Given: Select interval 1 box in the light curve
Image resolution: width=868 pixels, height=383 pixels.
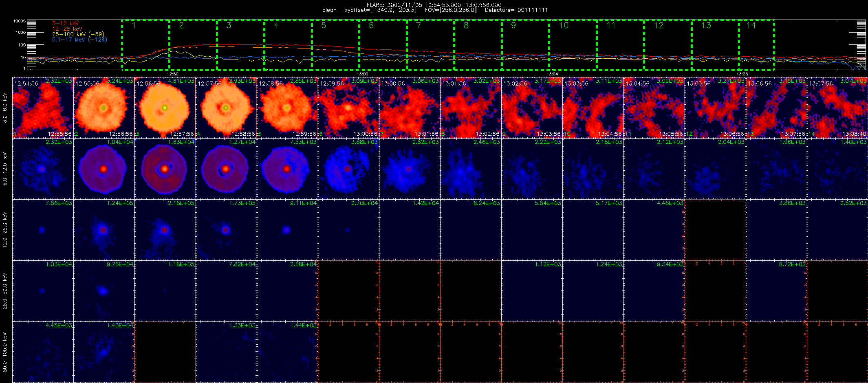Looking at the screenshot, I should [145, 44].
